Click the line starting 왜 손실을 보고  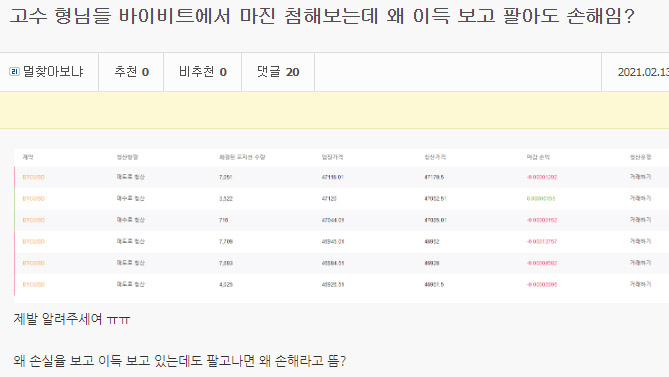pyautogui.click(x=180, y=361)
